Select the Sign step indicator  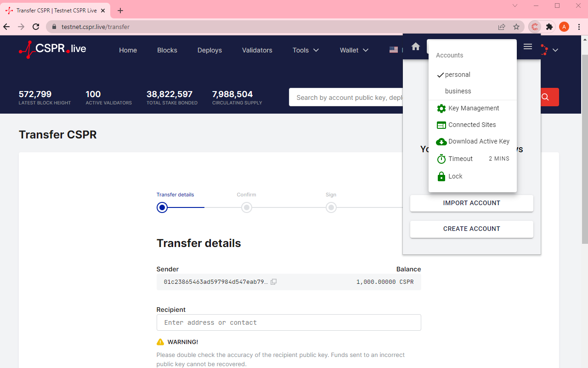point(331,207)
